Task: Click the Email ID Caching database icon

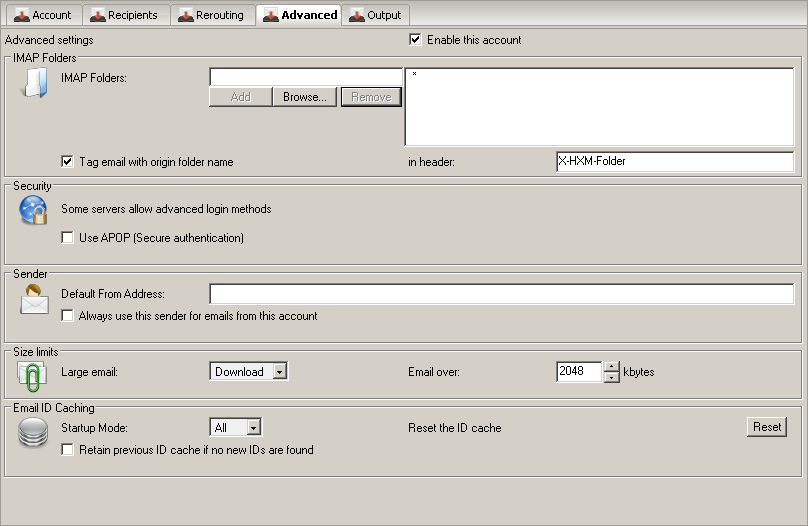Action: pos(34,432)
